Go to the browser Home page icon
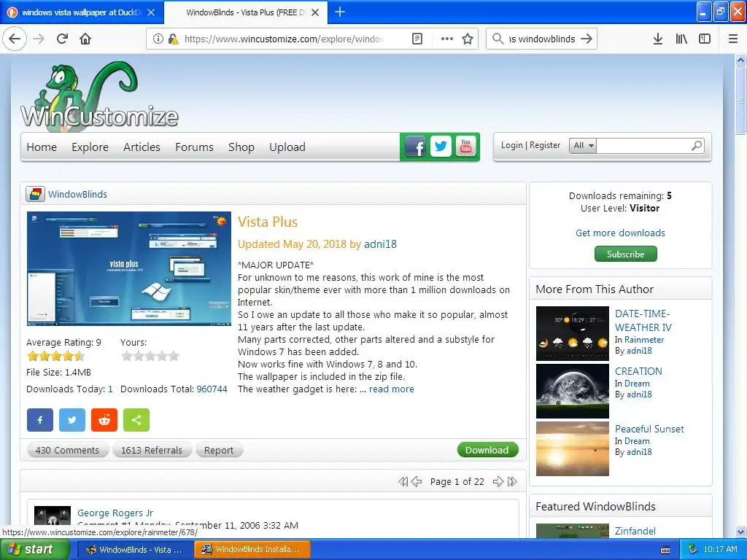 click(x=85, y=39)
